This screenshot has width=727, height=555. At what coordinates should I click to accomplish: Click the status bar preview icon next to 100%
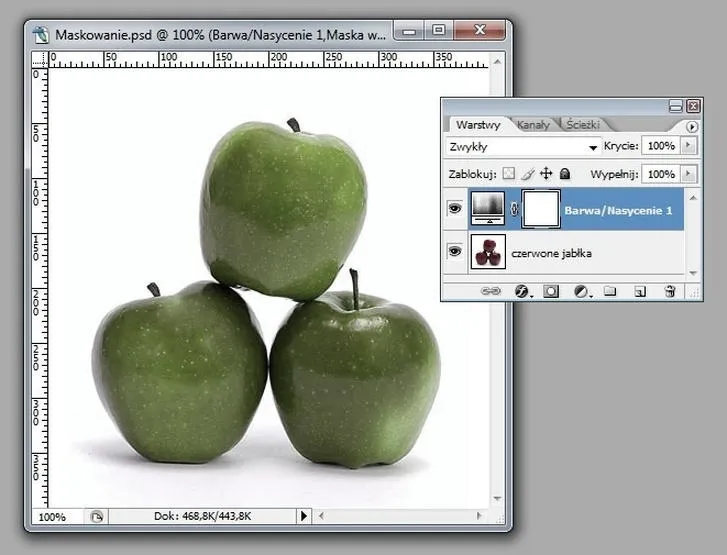pyautogui.click(x=96, y=517)
